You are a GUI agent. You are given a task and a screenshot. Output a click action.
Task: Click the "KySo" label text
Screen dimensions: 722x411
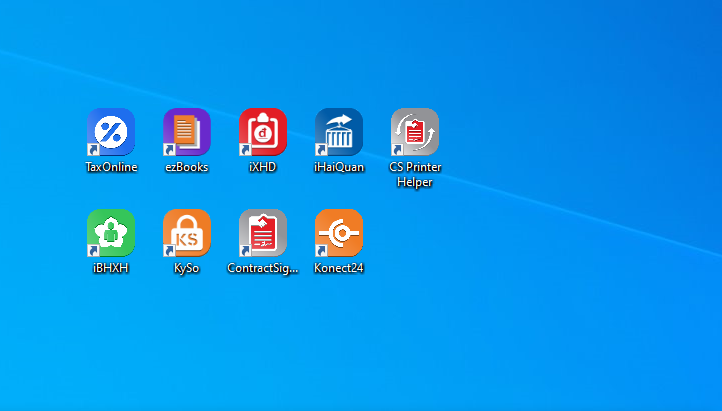tap(186, 268)
